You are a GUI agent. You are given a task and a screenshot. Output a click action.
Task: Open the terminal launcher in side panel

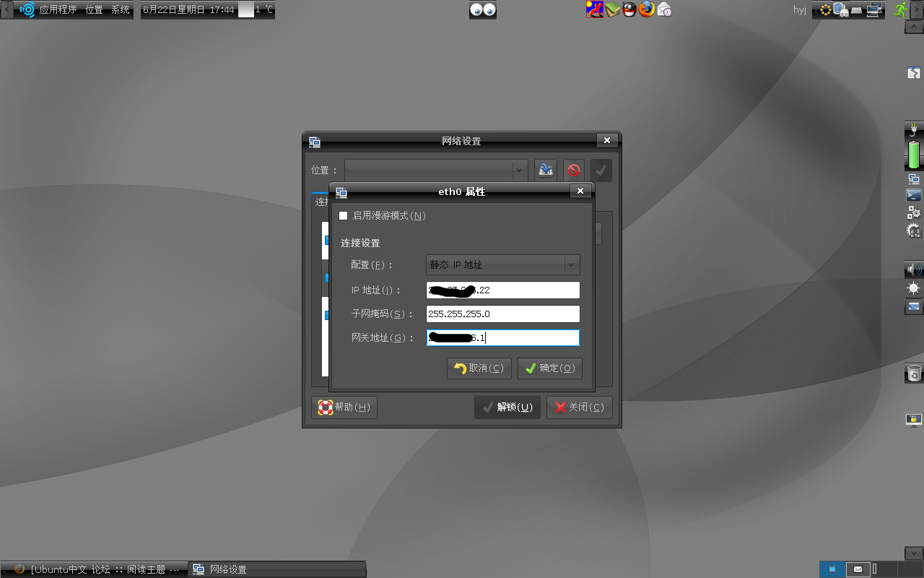coord(914,195)
